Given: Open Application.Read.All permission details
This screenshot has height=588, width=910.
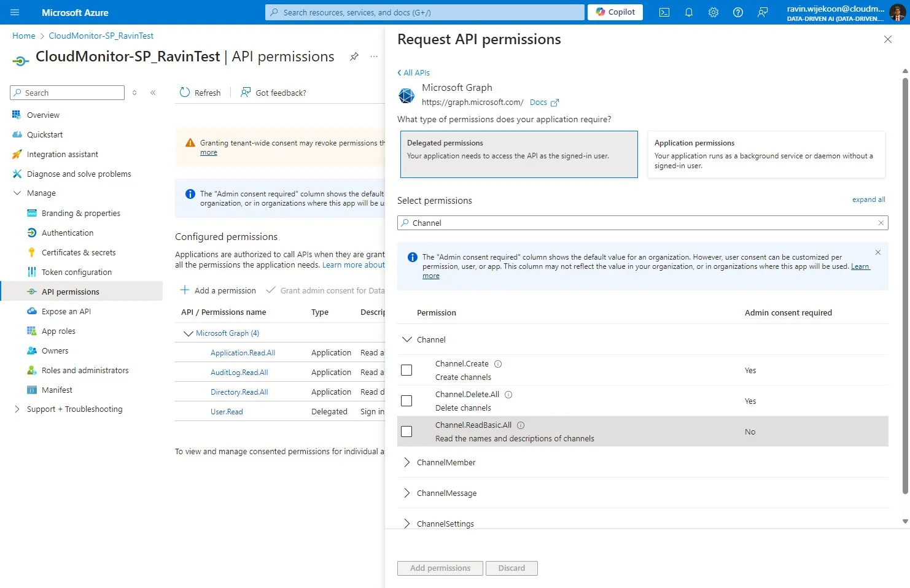Looking at the screenshot, I should [x=243, y=353].
